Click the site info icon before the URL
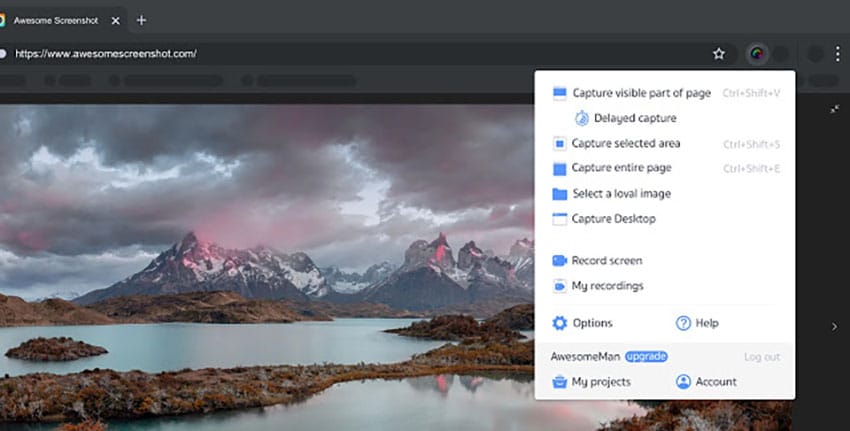This screenshot has width=850, height=431. (3, 54)
